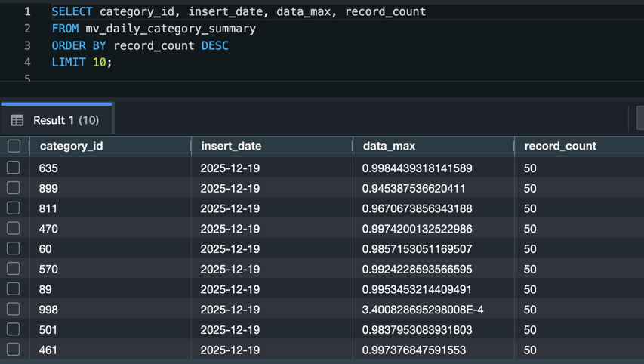Click the table icon in Result 1 tab
The width and height of the screenshot is (644, 364).
17,120
